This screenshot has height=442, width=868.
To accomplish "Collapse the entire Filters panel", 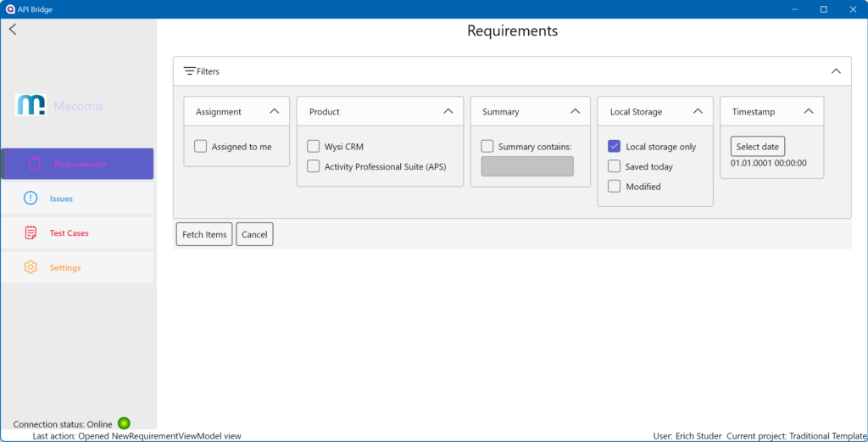I will point(836,71).
